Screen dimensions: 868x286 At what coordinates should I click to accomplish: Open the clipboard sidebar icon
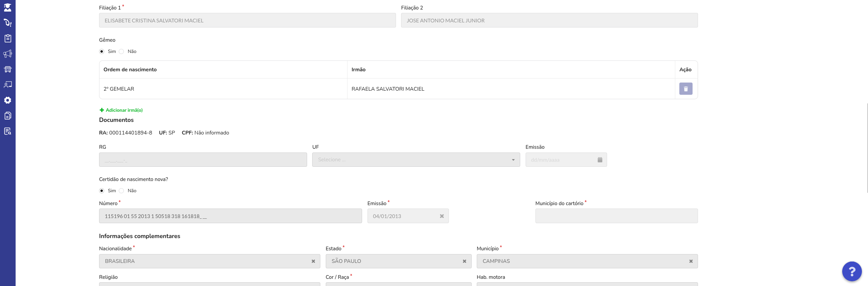point(7,38)
